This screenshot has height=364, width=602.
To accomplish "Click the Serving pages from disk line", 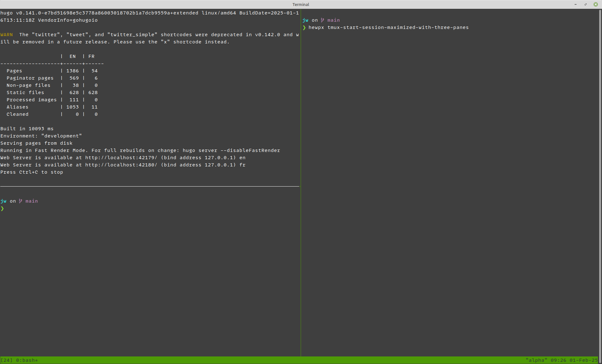I will [36, 143].
